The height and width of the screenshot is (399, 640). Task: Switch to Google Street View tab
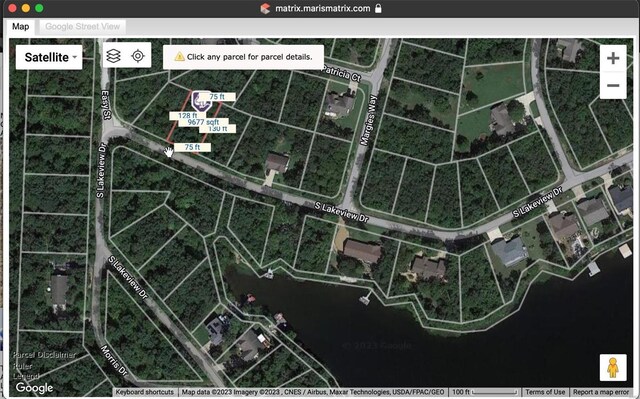pyautogui.click(x=82, y=27)
